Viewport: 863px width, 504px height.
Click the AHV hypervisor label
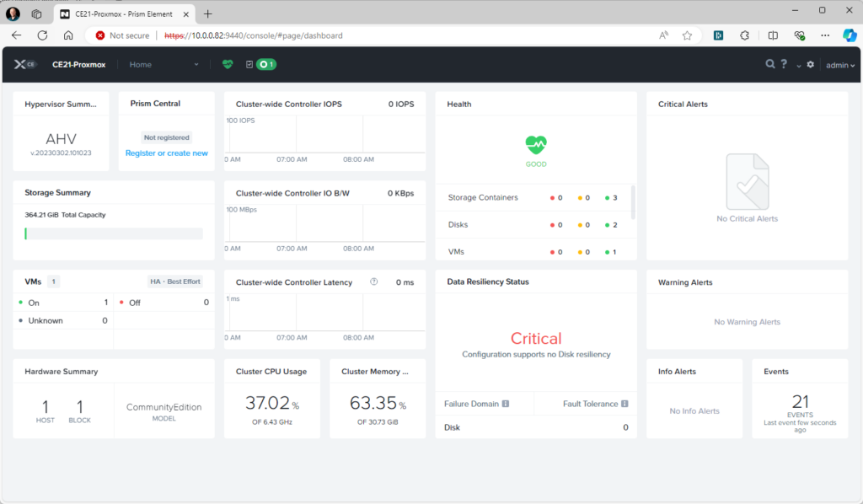click(61, 139)
